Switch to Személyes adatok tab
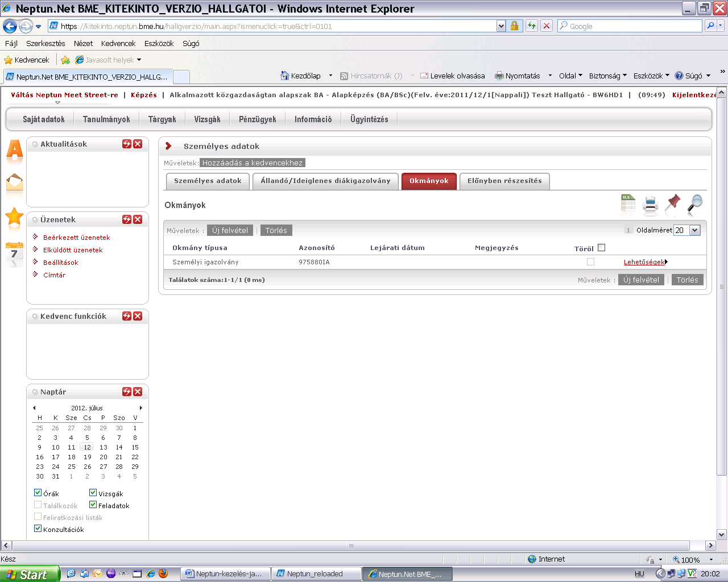The image size is (728, 582). click(208, 181)
